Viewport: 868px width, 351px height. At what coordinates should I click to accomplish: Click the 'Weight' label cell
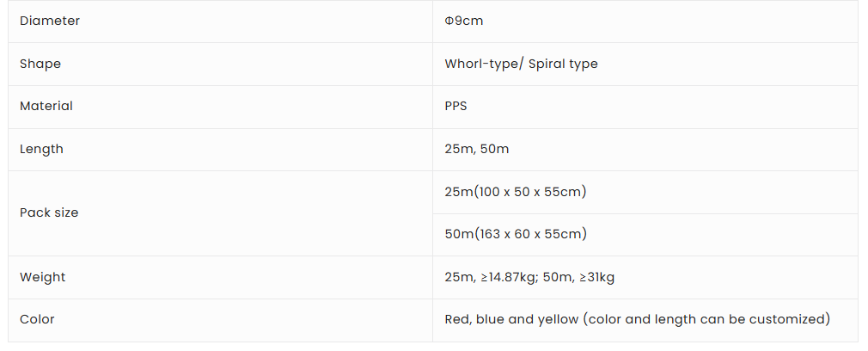coord(43,277)
